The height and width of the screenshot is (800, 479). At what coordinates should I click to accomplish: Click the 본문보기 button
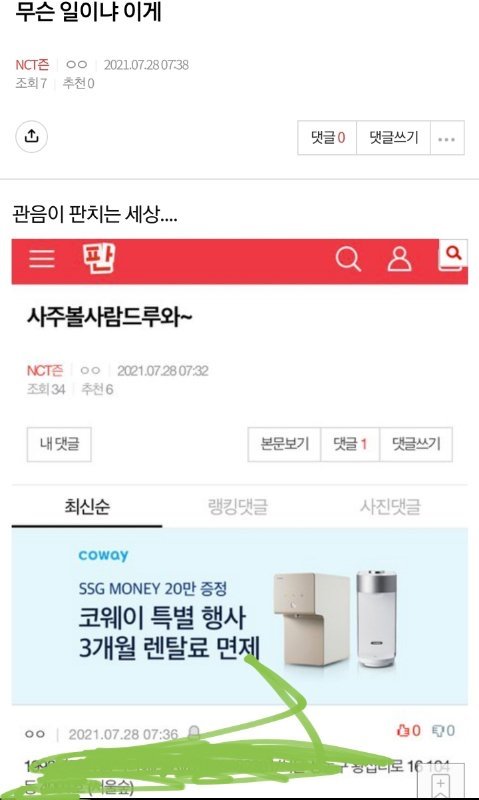(284, 444)
